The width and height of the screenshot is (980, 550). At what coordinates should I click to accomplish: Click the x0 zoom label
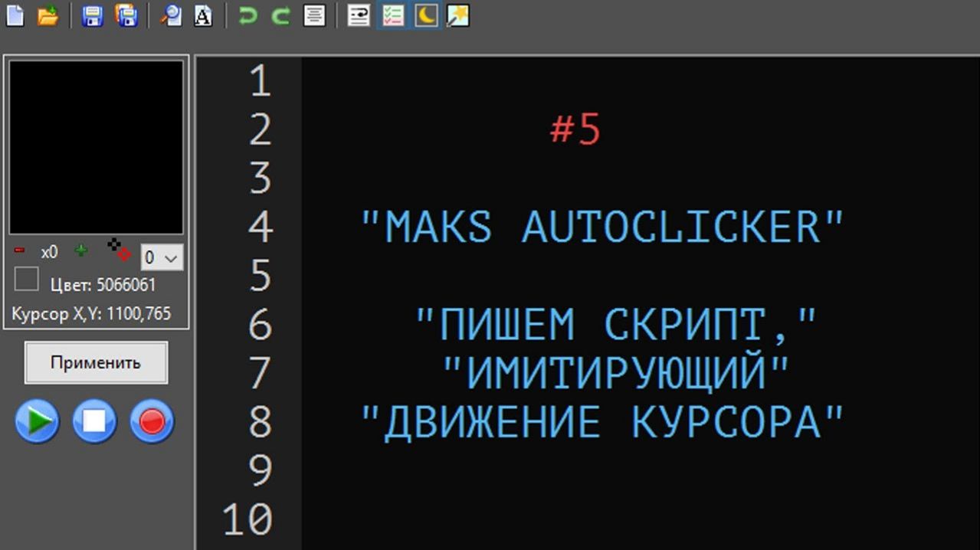click(x=49, y=252)
